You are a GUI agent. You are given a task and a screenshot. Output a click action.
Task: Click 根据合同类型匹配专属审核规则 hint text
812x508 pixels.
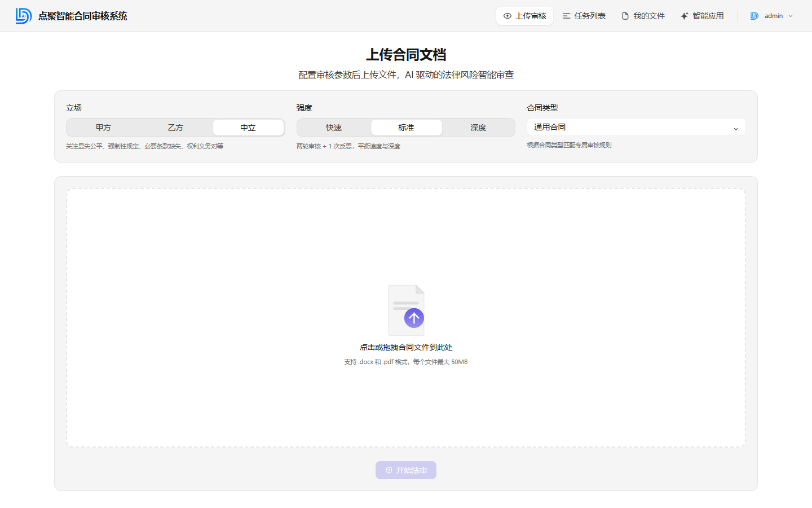pos(569,145)
